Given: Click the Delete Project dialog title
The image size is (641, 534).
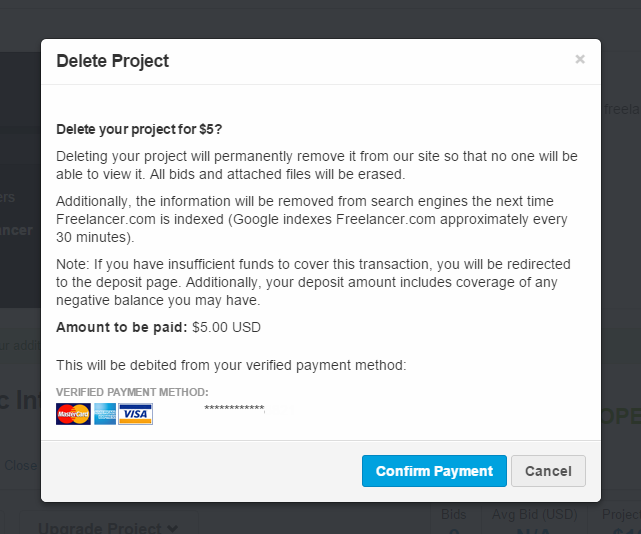Looking at the screenshot, I should 112,61.
